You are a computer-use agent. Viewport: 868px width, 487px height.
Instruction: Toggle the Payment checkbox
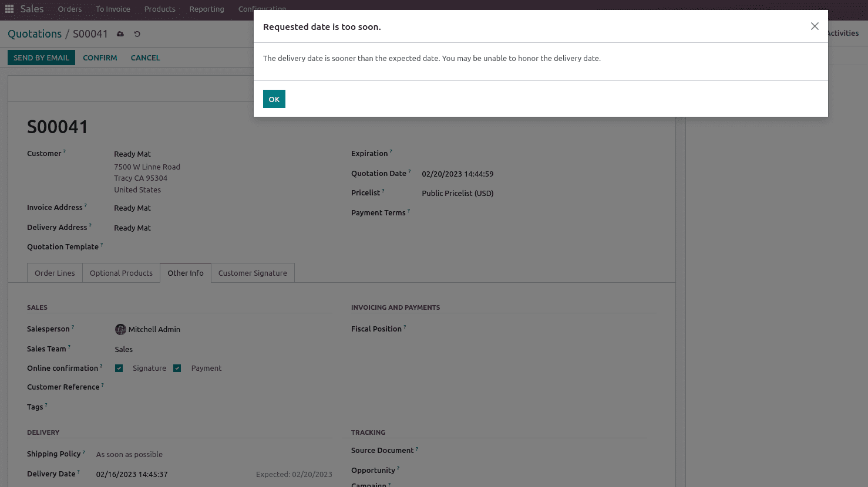pyautogui.click(x=177, y=368)
